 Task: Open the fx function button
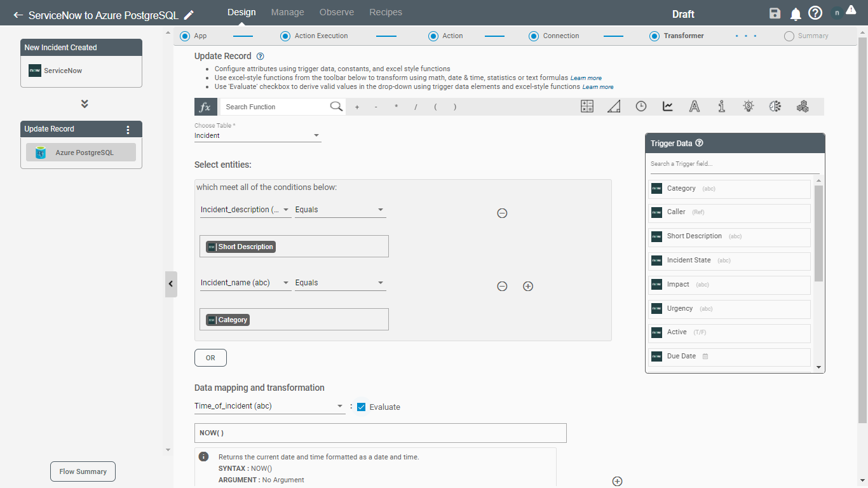coord(206,107)
